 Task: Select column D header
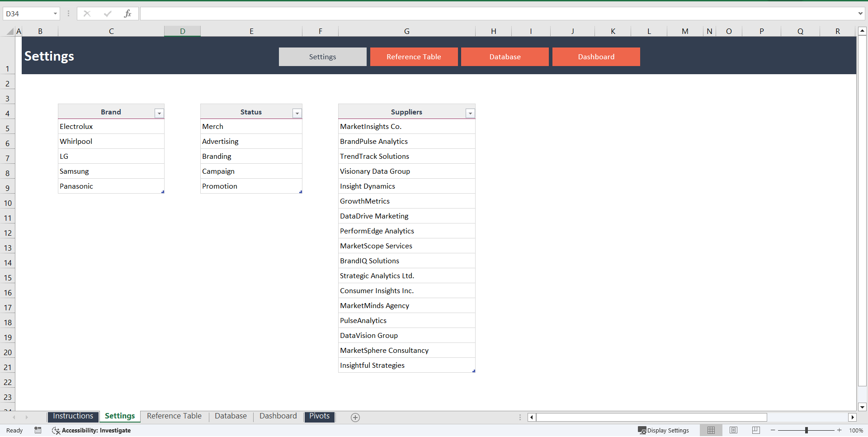(x=183, y=31)
